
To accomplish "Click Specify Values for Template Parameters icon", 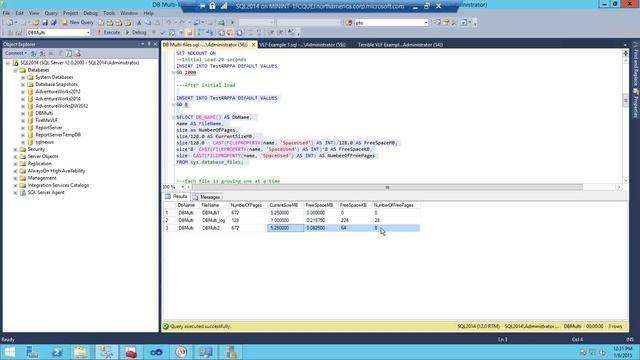I will (x=291, y=32).
